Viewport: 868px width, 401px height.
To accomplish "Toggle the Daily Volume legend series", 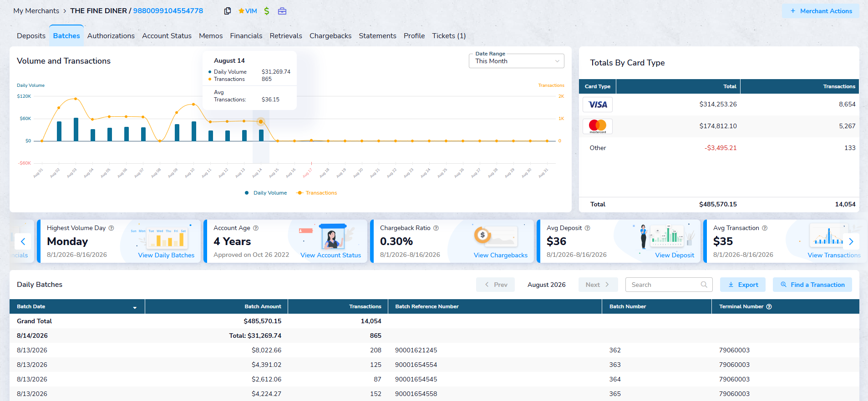I will 266,193.
